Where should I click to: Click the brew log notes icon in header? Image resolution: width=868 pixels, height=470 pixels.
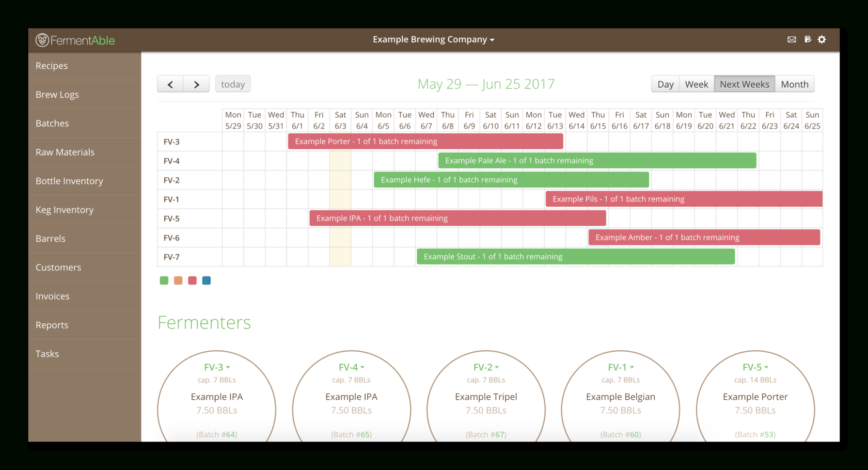807,39
